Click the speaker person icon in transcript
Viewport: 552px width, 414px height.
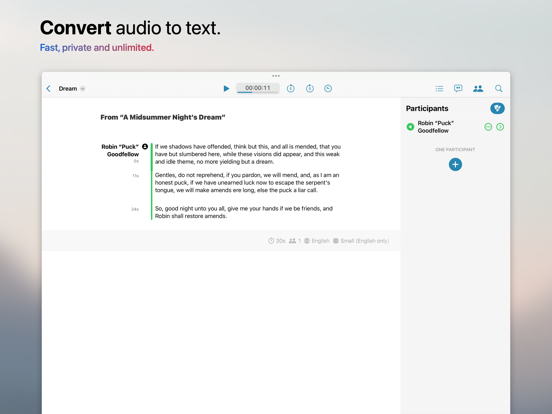pos(145,146)
